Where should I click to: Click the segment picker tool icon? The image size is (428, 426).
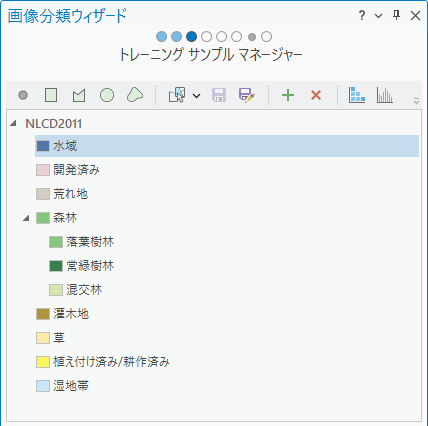point(177,95)
